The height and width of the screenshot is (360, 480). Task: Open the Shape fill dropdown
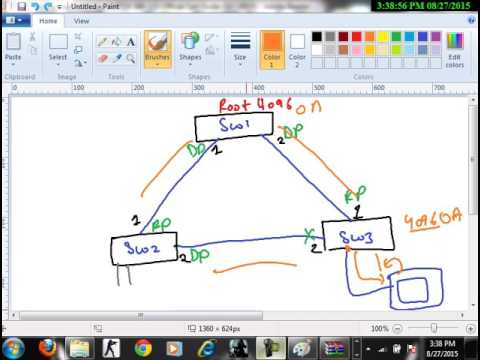tap(211, 51)
